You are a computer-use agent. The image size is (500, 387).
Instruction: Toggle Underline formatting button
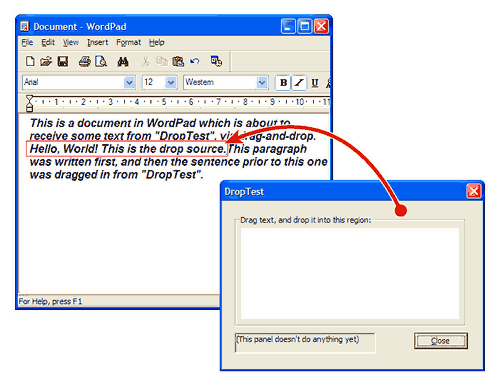[x=315, y=82]
